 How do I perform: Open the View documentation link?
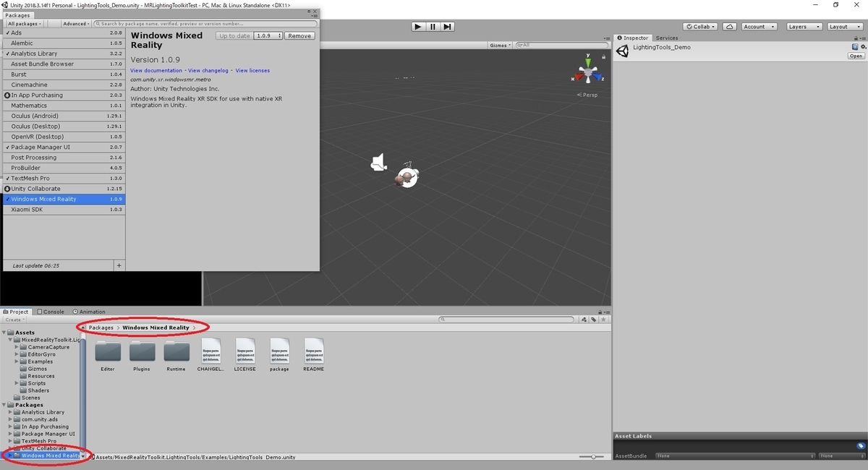point(156,70)
